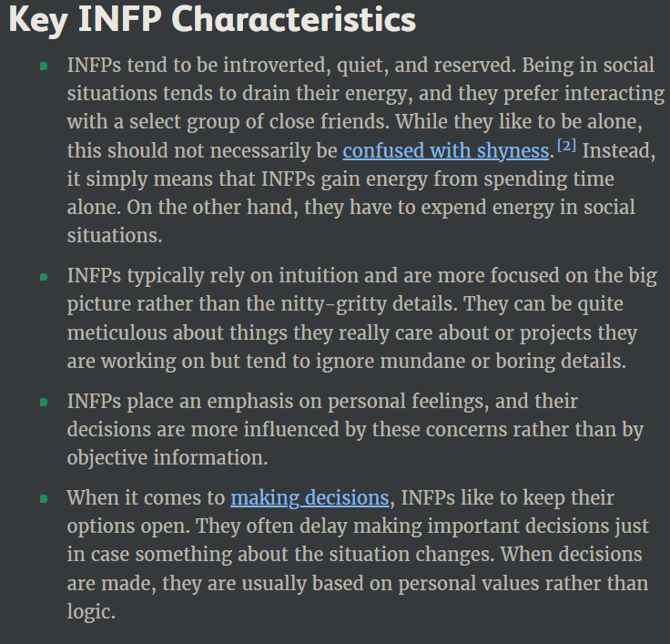Open the "making decisions" hyperlink
The image size is (670, 644).
310,498
